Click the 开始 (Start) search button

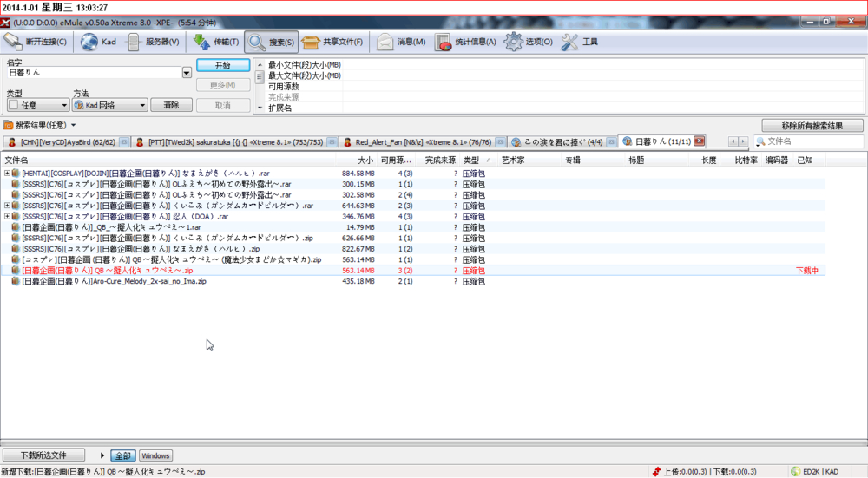[223, 65]
